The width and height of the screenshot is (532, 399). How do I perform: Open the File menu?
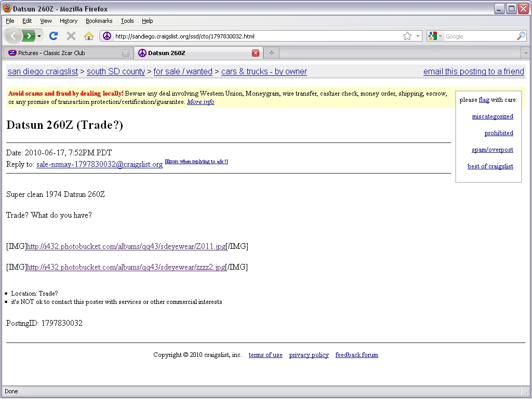(x=10, y=21)
